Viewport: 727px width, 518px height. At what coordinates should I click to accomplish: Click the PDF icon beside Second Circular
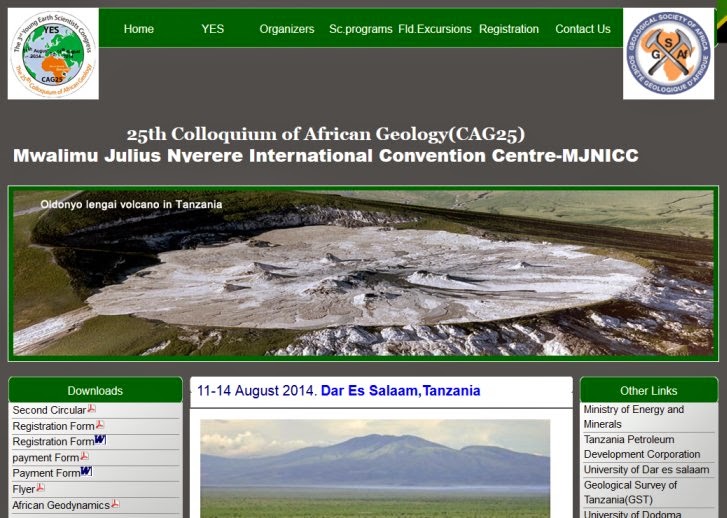(92, 409)
